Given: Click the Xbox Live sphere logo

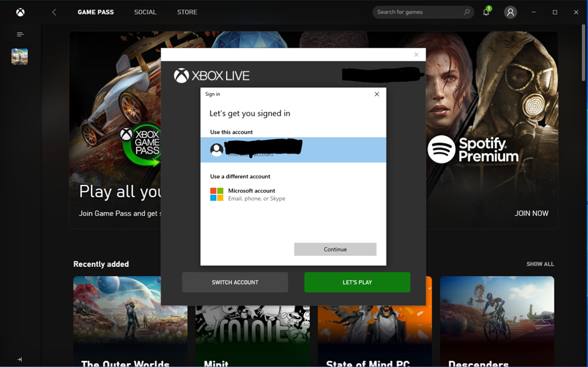Looking at the screenshot, I should coord(180,75).
